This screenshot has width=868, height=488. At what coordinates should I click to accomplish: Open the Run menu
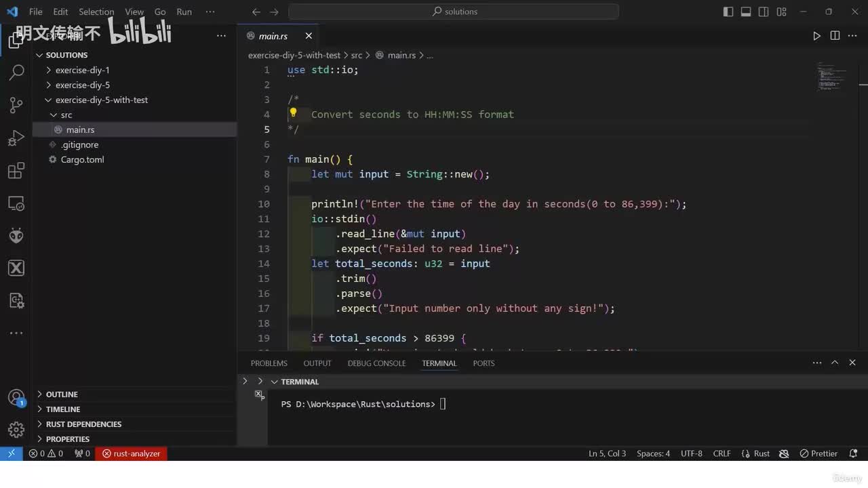(184, 12)
